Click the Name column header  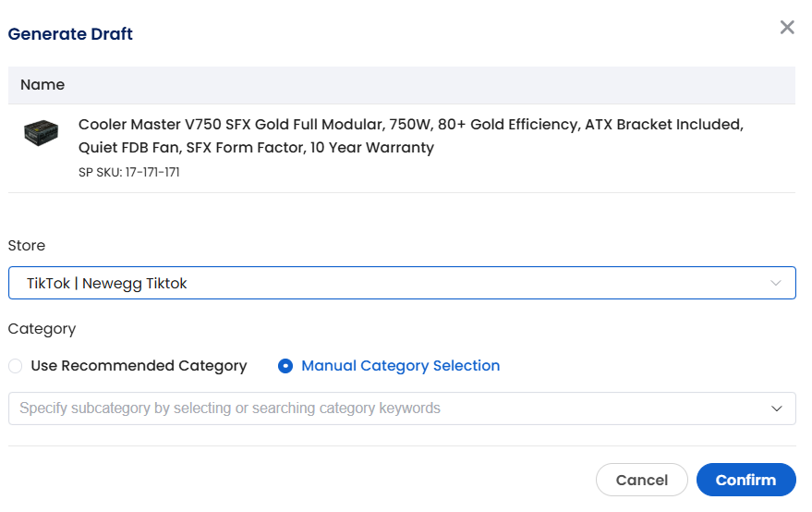(42, 85)
